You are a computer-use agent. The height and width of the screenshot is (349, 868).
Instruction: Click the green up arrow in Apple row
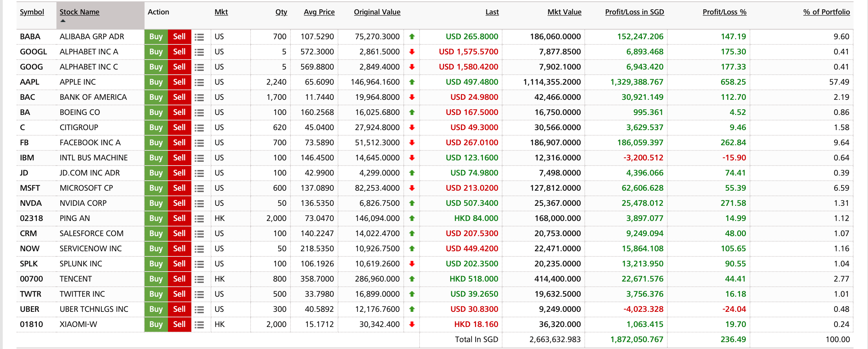coord(412,82)
